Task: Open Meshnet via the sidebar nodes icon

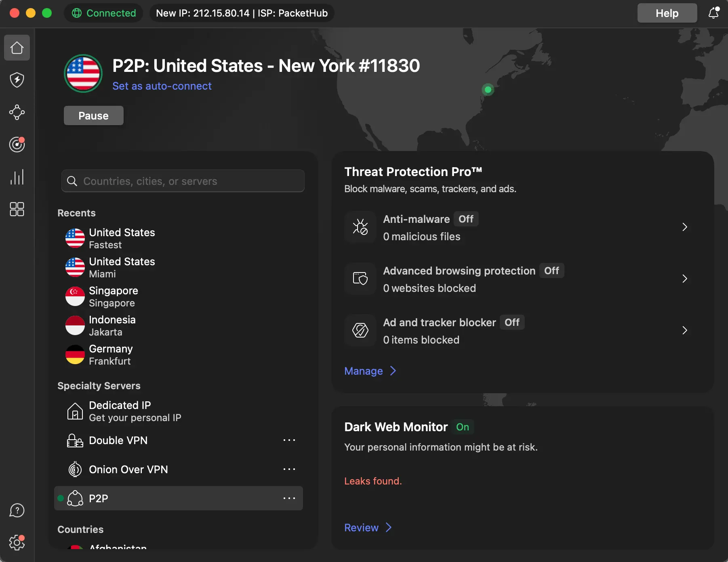Action: (x=17, y=113)
